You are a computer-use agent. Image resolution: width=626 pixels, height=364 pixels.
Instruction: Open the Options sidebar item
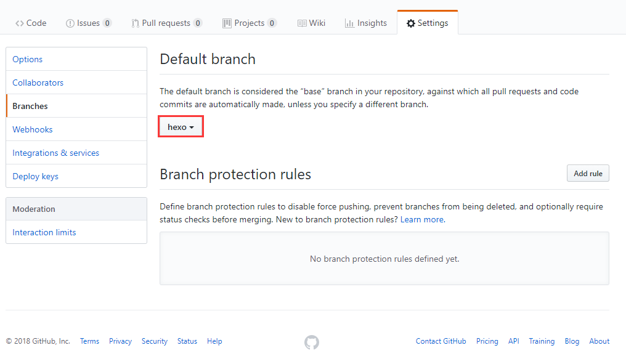28,59
